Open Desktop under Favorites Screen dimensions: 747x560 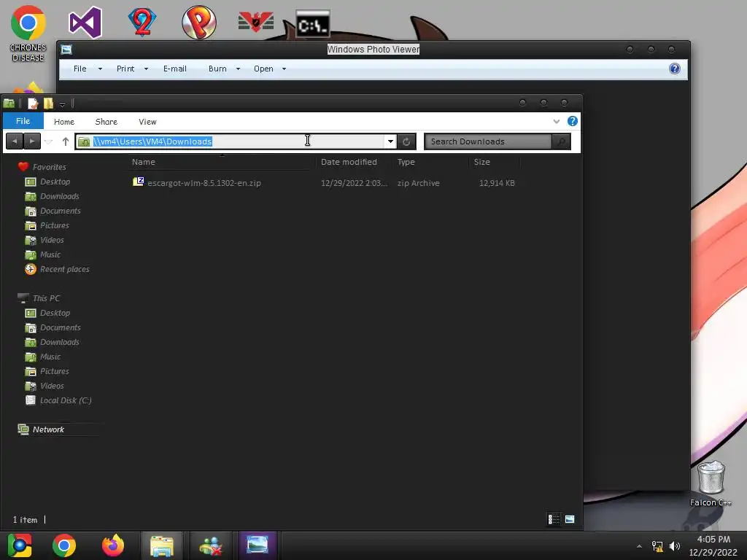(55, 182)
